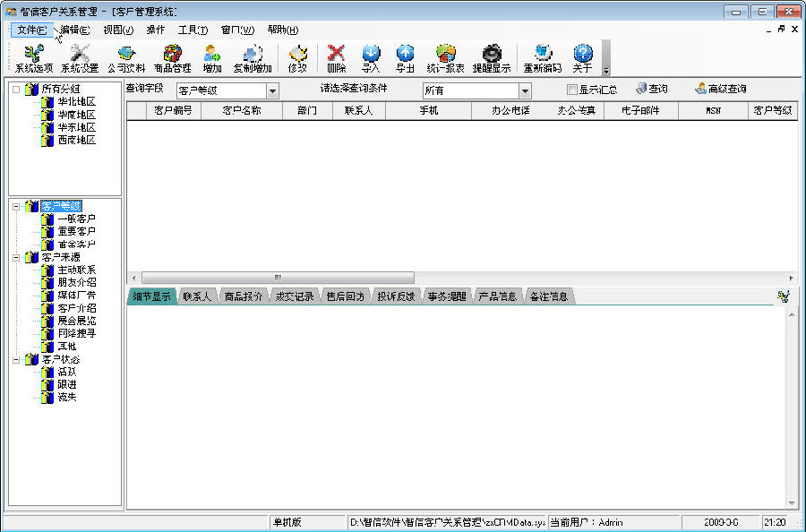The width and height of the screenshot is (806, 532).
Task: Click the 增加 add customer icon
Action: pos(211,58)
